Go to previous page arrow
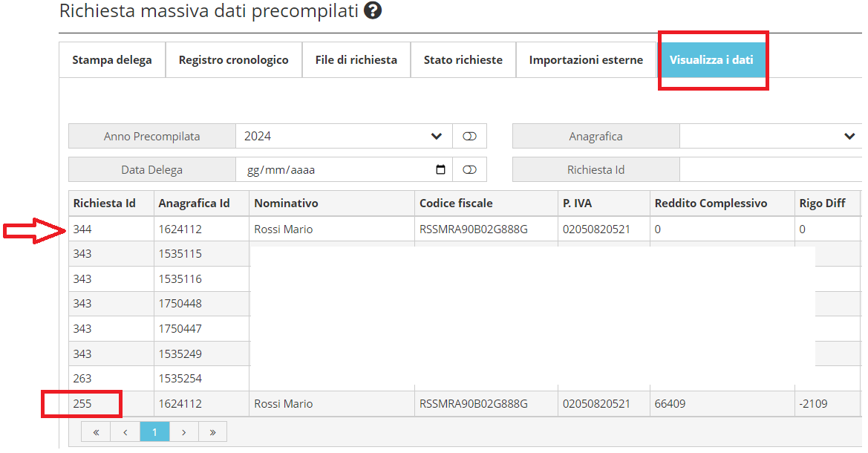The width and height of the screenshot is (868, 453). [x=125, y=431]
